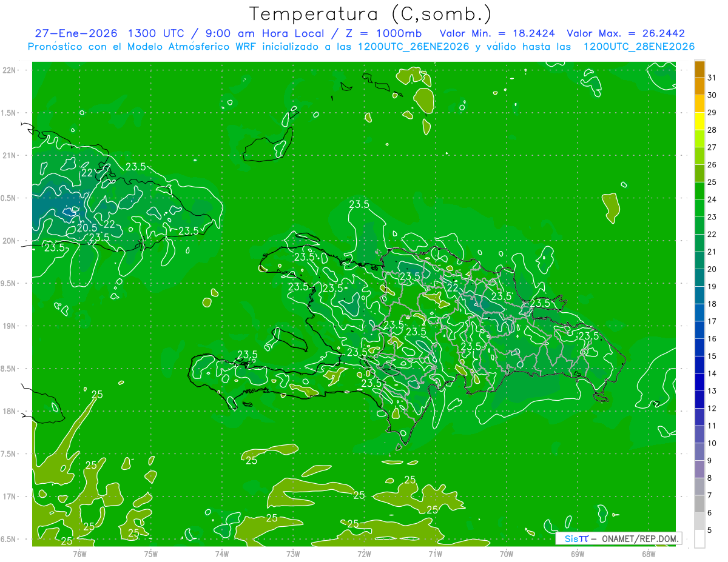The width and height of the screenshot is (728, 562).
Task: Click gray legend swatch between 6 and 7
Action: (x=699, y=504)
